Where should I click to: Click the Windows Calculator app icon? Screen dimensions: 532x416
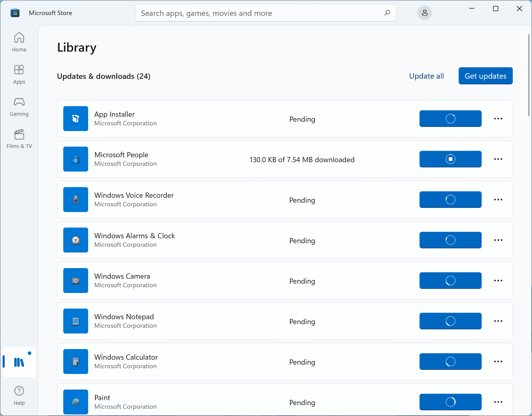(x=76, y=362)
